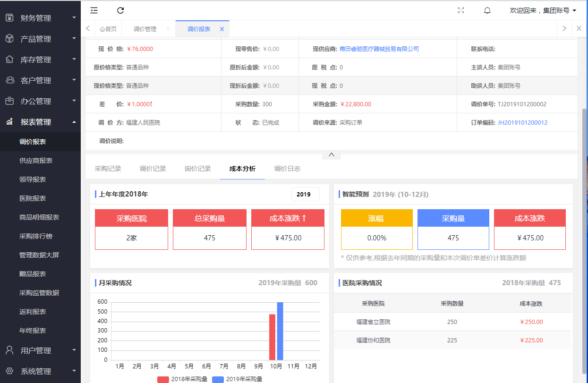Close the 调价管理 tab

(x=168, y=29)
